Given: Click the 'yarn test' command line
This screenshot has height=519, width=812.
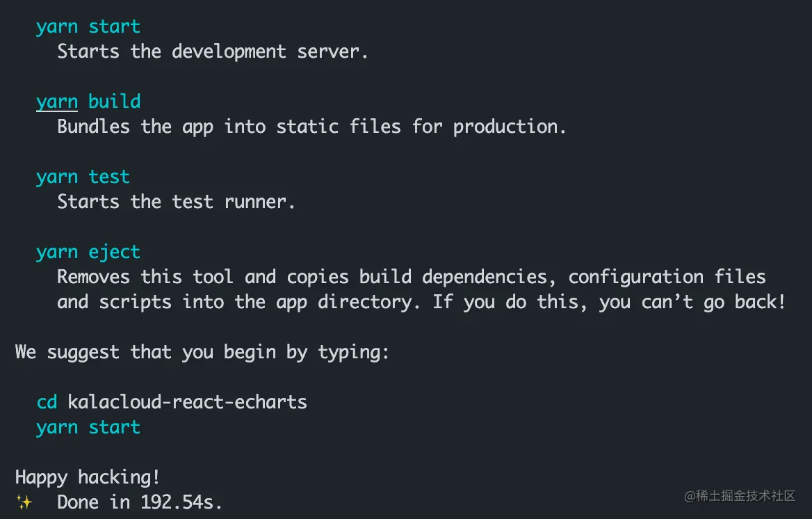Looking at the screenshot, I should 83,177.
